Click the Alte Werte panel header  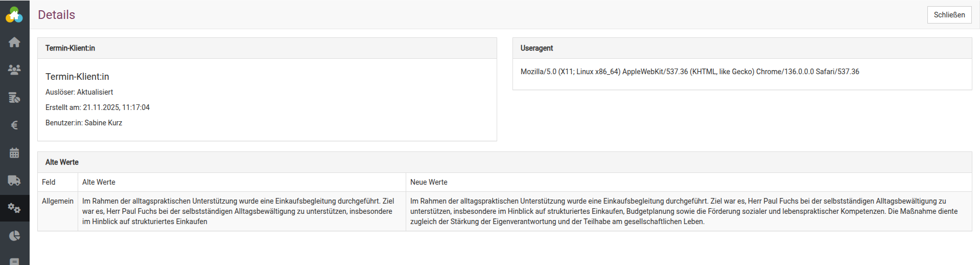tap(62, 162)
